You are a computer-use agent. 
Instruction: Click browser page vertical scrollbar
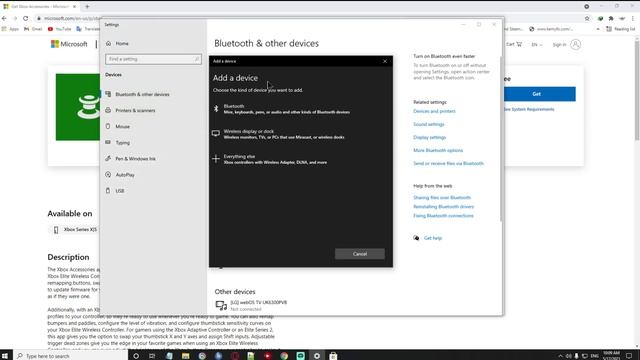click(637, 90)
